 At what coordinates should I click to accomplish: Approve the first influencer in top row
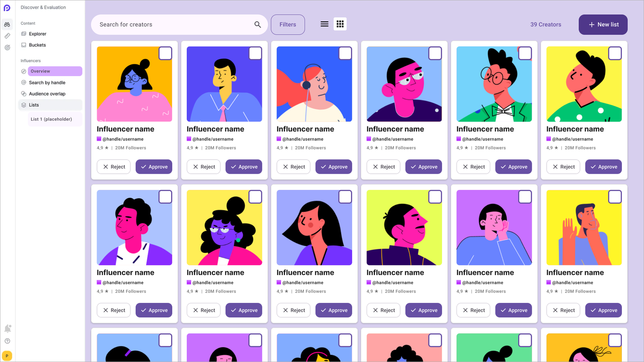154,167
